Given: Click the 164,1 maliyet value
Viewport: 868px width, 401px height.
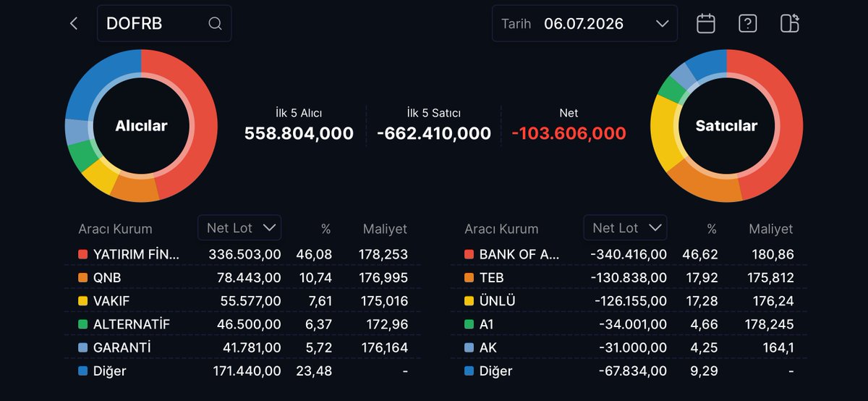Looking at the screenshot, I should (778, 348).
